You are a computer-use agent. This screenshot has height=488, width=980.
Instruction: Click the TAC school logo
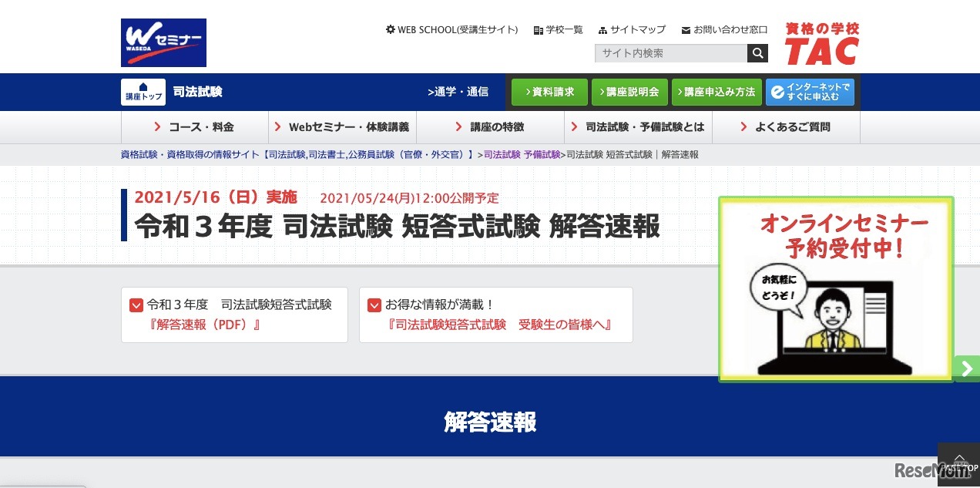point(821,44)
